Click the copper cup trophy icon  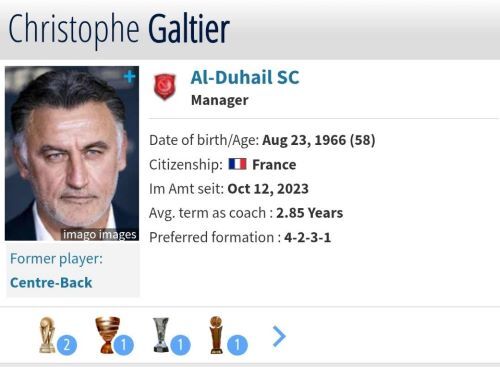tap(107, 335)
